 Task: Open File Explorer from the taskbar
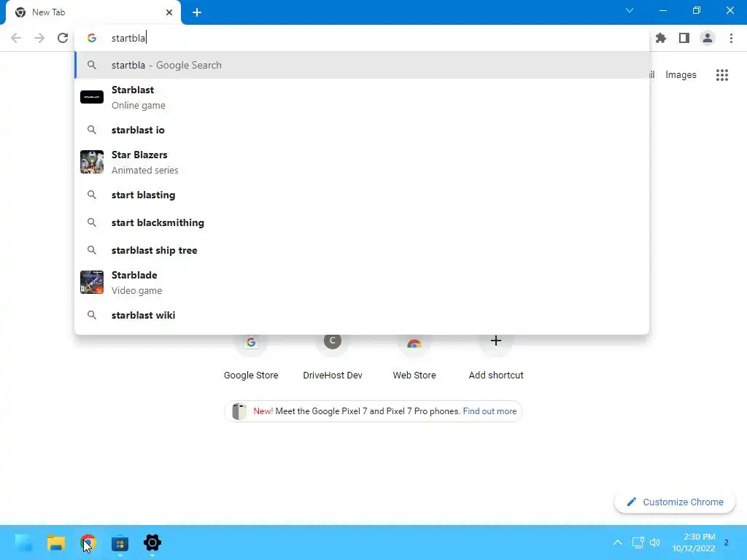pos(56,542)
